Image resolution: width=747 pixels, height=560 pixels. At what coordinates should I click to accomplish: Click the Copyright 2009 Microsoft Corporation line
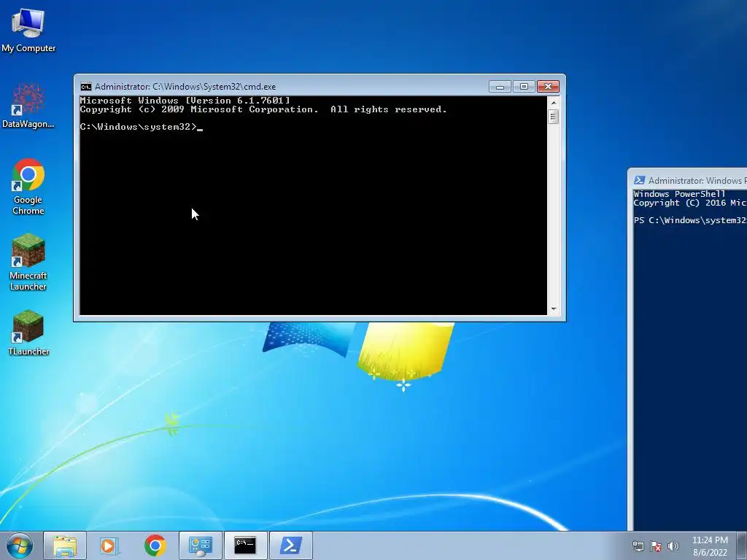pyautogui.click(x=263, y=109)
